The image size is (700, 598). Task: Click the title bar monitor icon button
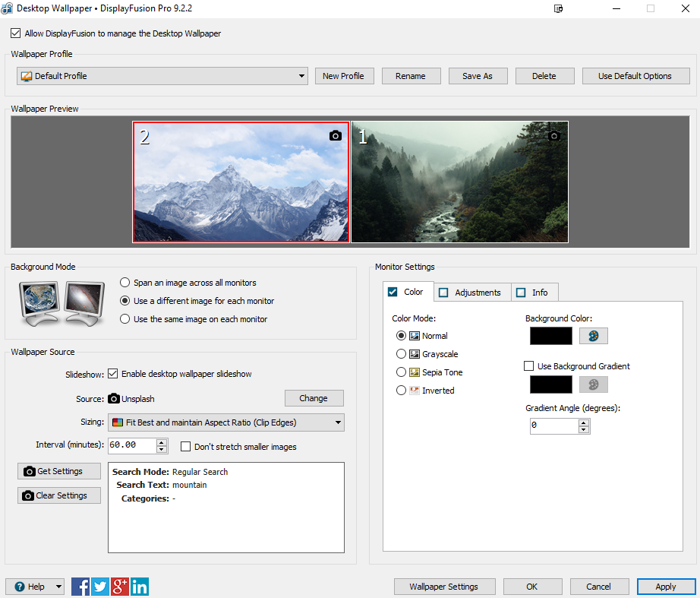559,8
